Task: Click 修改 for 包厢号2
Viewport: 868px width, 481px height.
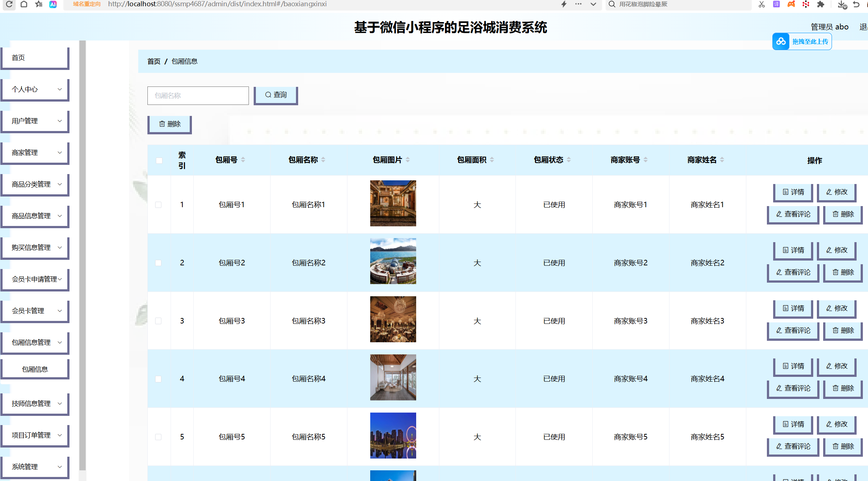Action: [x=837, y=251]
